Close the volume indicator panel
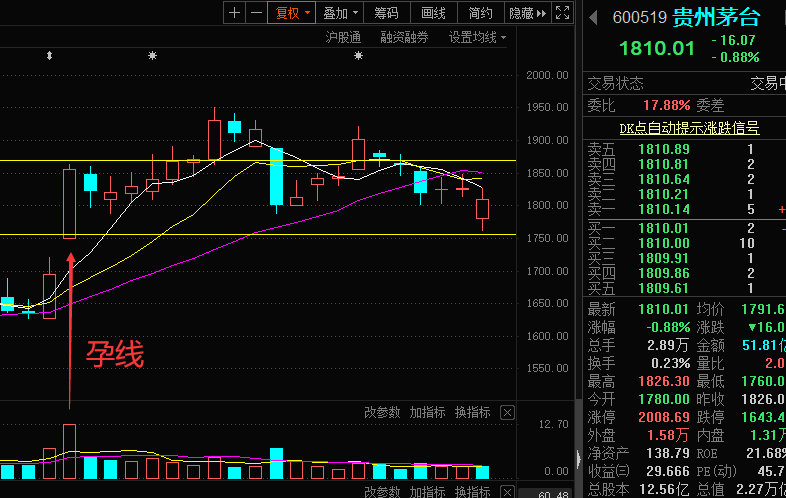 [x=507, y=413]
